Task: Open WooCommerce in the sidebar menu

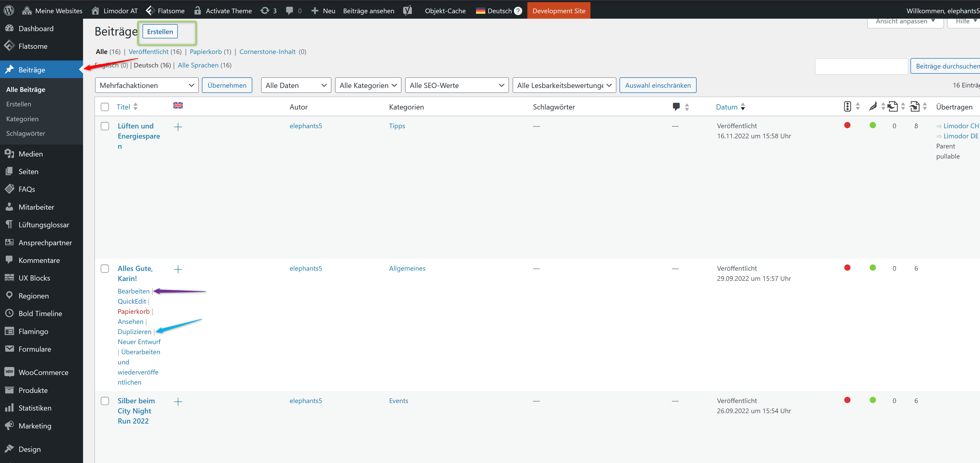Action: pyautogui.click(x=43, y=372)
